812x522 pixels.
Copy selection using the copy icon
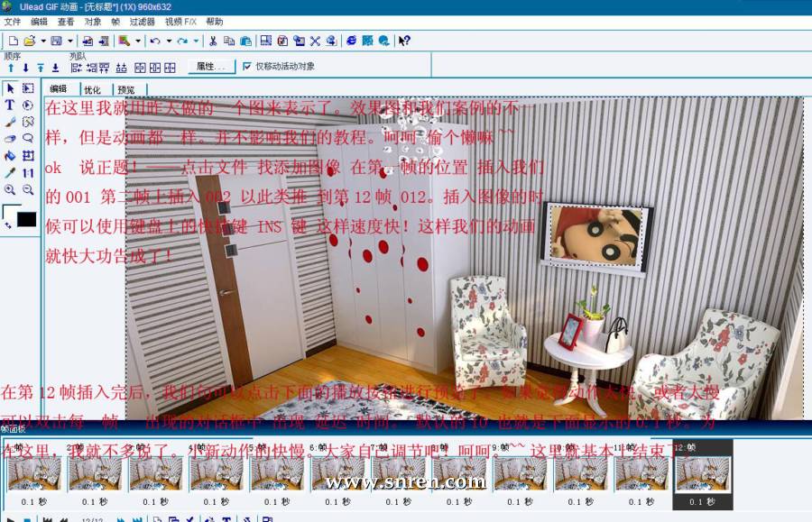229,41
